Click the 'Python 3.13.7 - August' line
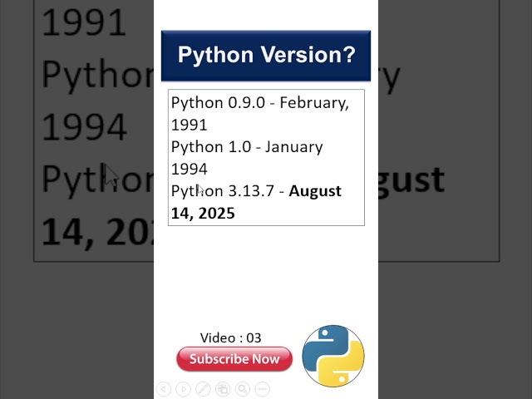532x399 pixels. [256, 191]
